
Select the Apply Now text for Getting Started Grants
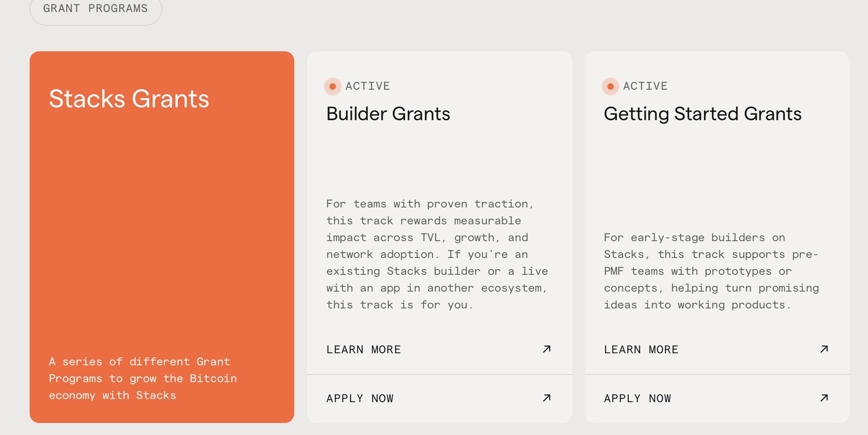[x=637, y=399]
